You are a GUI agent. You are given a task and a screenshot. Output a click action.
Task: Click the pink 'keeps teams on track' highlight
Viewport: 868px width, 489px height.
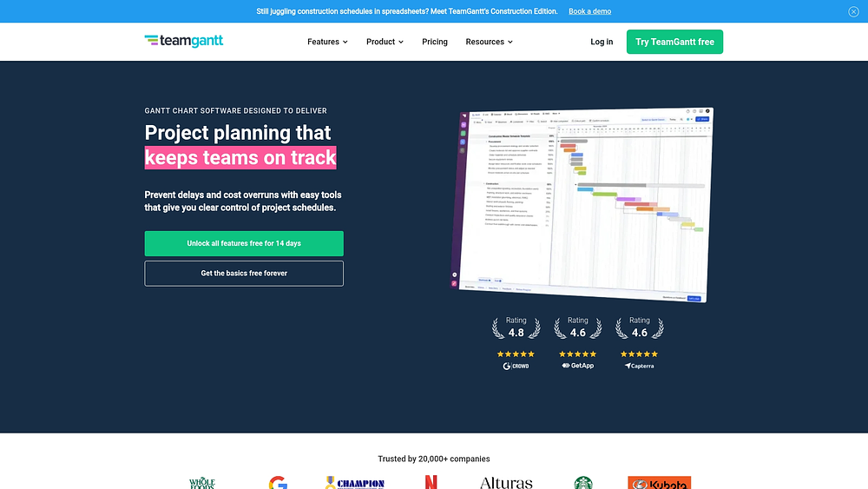[240, 158]
